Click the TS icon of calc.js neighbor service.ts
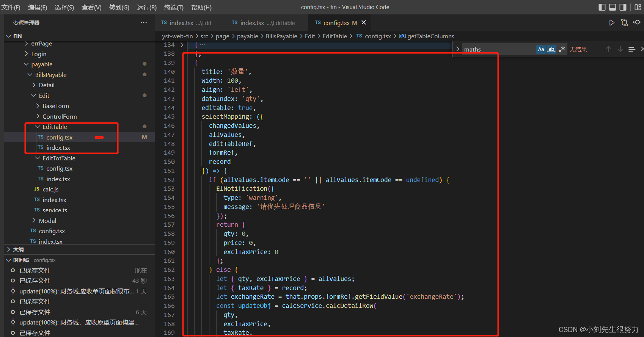644x337 pixels. coord(37,210)
